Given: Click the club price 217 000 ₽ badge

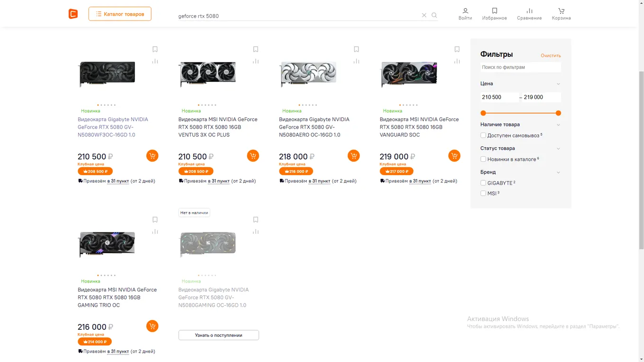Looking at the screenshot, I should [396, 171].
